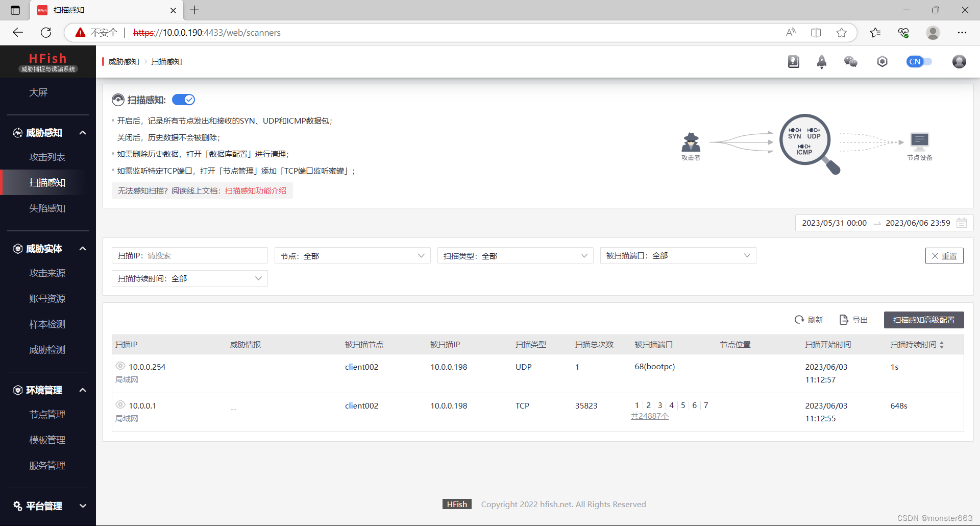Click the 导出 export icon
Image resolution: width=980 pixels, height=526 pixels.
click(x=844, y=320)
